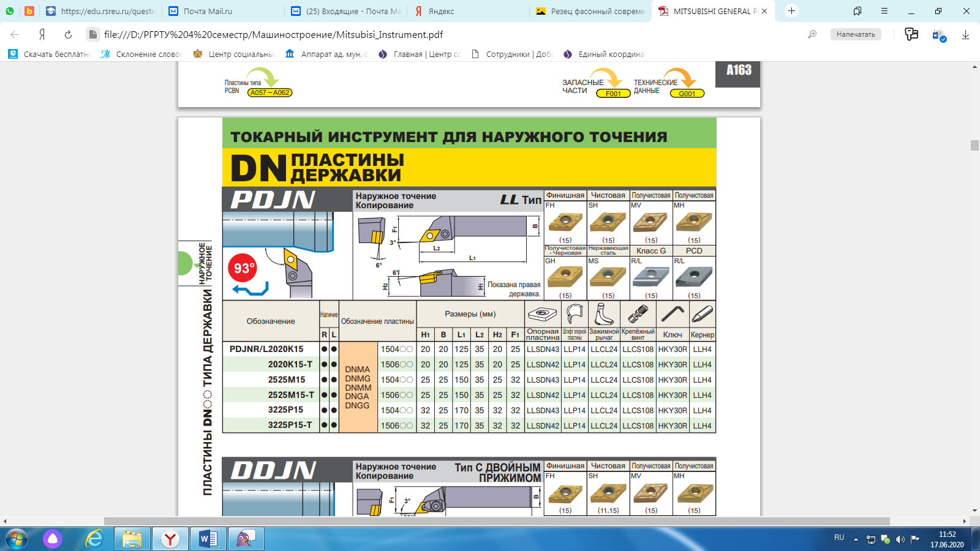Open the pinned WhatsApp tab
This screenshot has width=980, height=551.
coord(10,11)
